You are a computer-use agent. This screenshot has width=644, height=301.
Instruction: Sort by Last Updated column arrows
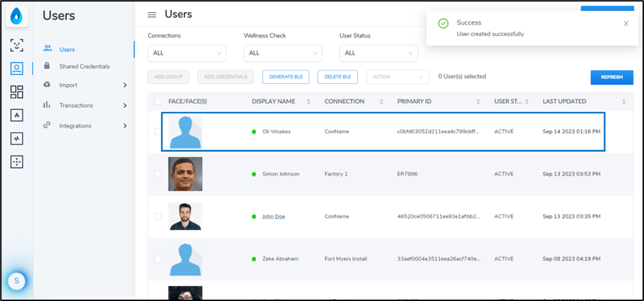pos(624,102)
